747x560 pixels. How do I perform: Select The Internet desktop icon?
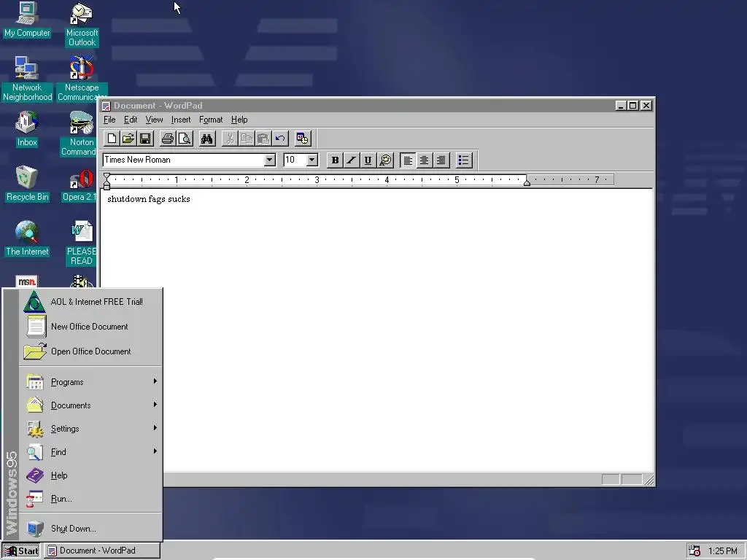pyautogui.click(x=27, y=238)
